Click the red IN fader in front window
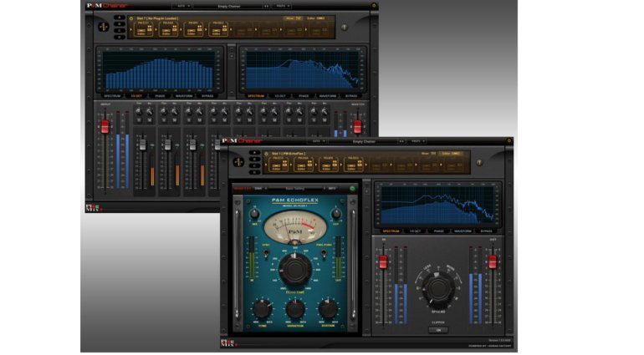This screenshot has width=644, height=355. click(x=383, y=261)
